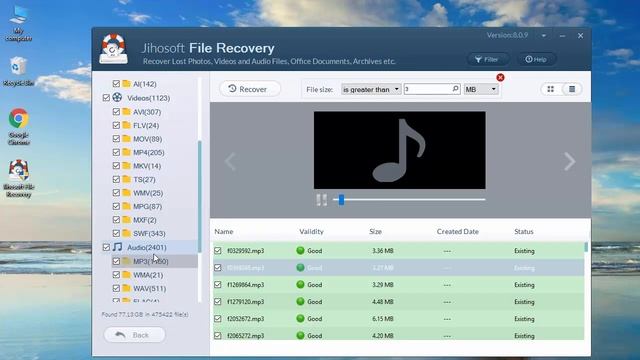Select the MP3 folder in tree

pos(151,261)
